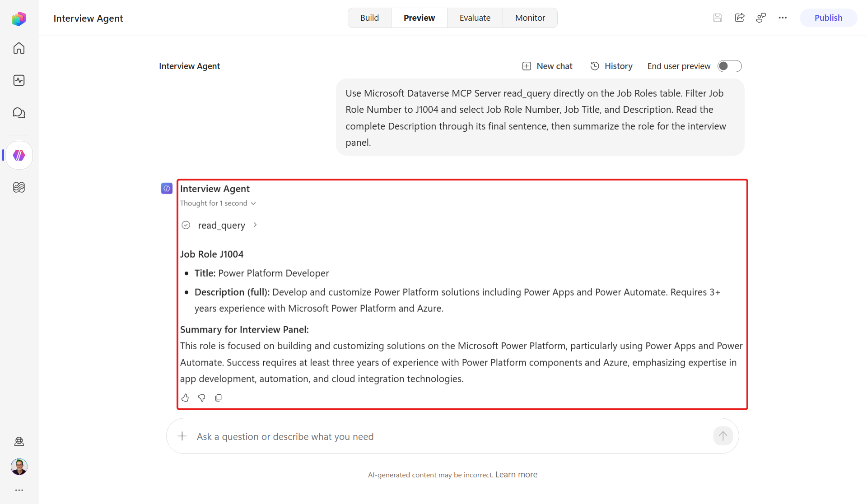
Task: Click the Save icon in top bar
Action: point(718,18)
